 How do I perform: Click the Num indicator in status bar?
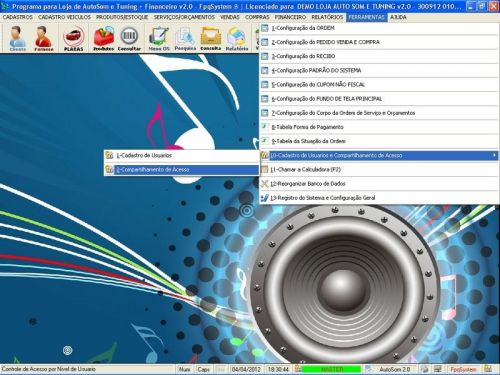184,369
